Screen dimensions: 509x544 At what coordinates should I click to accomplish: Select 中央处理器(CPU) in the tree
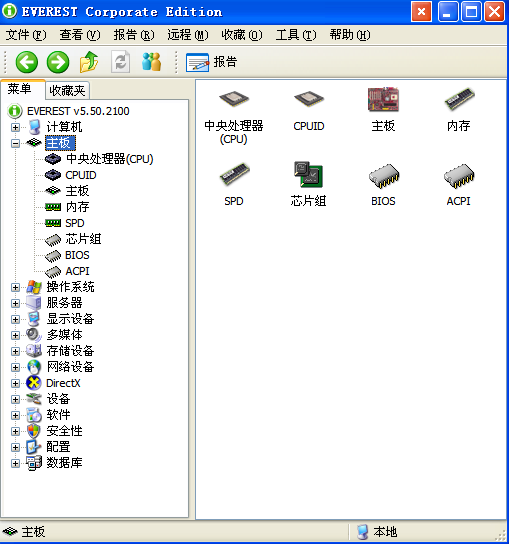(x=109, y=159)
